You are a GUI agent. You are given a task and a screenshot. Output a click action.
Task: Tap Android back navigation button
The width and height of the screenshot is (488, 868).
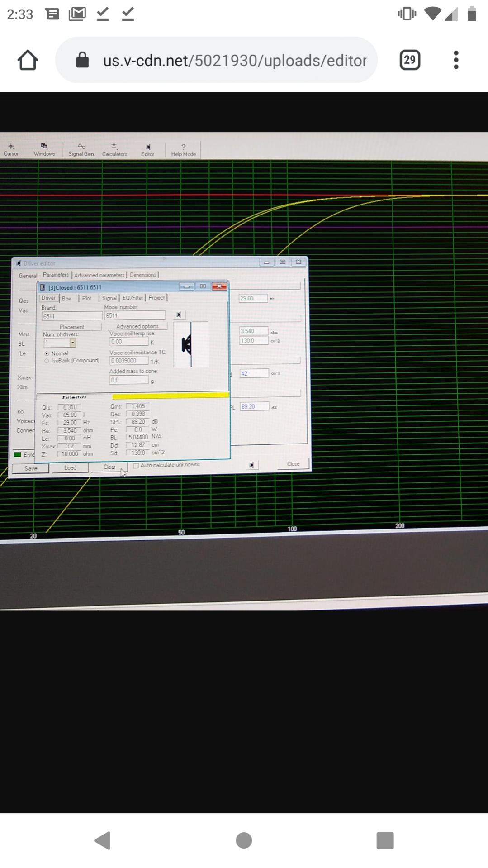(x=103, y=840)
